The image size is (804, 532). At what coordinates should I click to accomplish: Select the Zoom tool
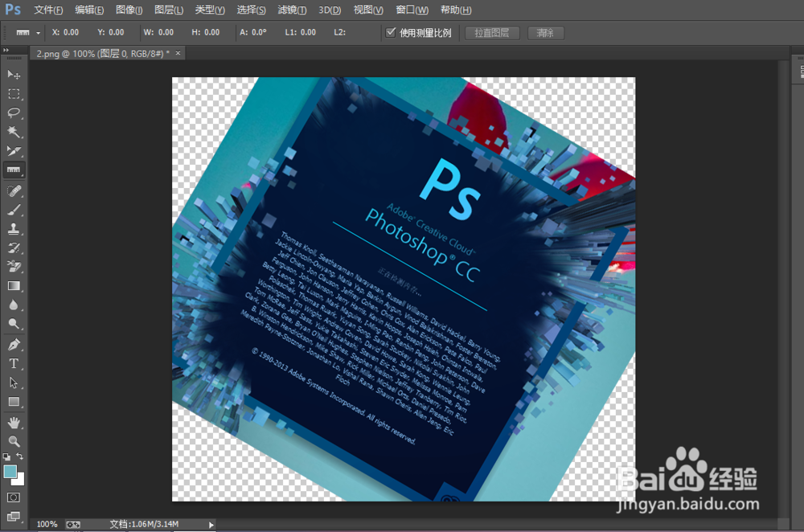(14, 441)
